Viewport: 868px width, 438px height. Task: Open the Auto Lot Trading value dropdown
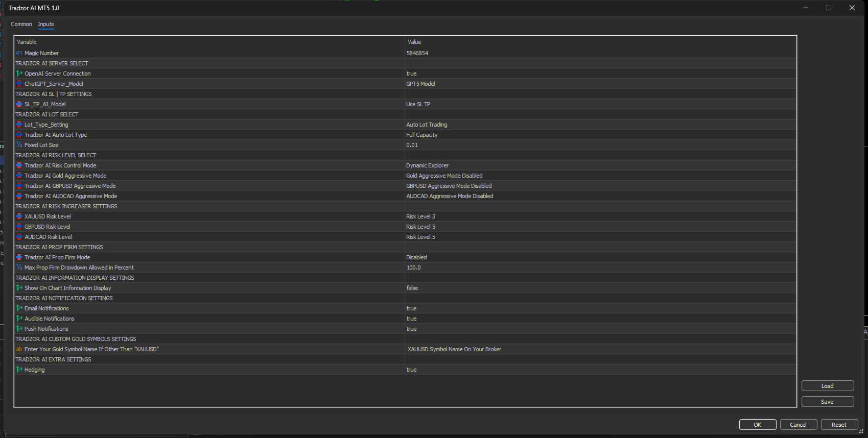coord(600,125)
